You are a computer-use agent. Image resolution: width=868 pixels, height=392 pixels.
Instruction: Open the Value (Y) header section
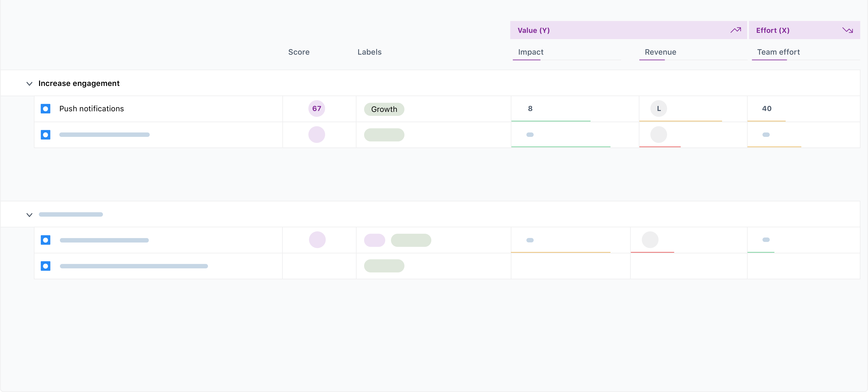point(533,30)
